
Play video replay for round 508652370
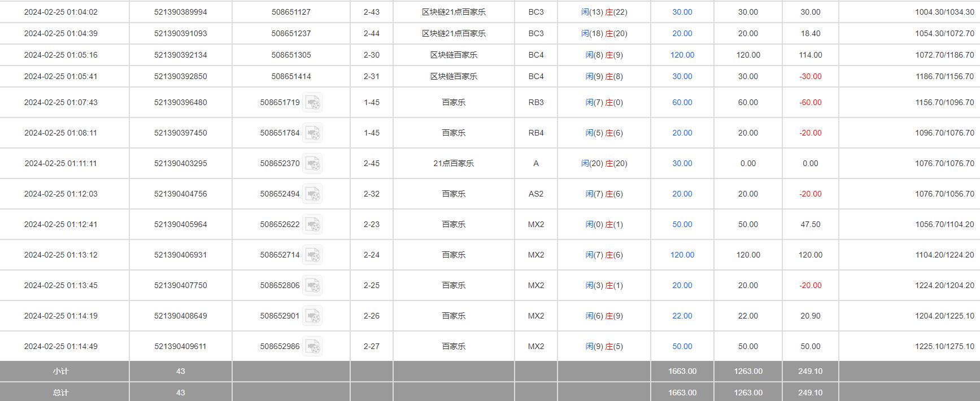point(312,164)
